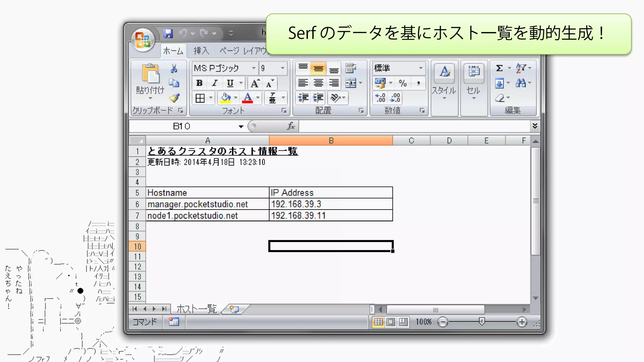Customize Quick Access Toolbar dropdown

click(x=231, y=33)
